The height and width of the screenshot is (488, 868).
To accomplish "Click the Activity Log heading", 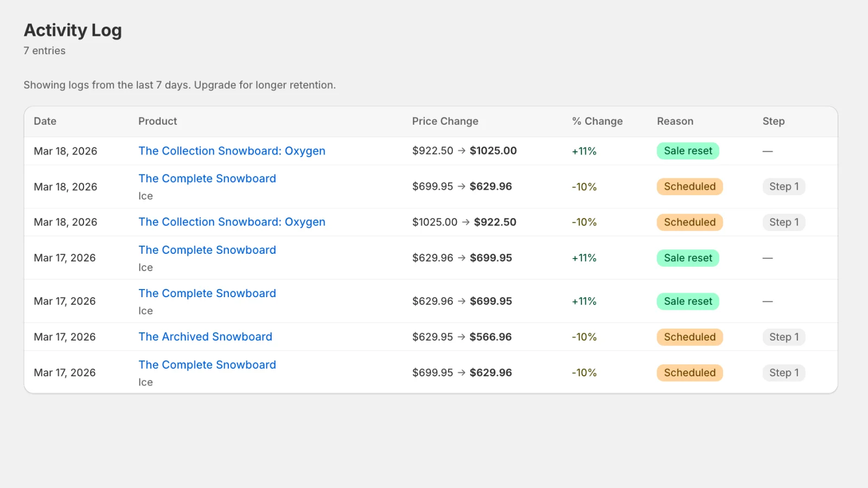I will pos(73,30).
